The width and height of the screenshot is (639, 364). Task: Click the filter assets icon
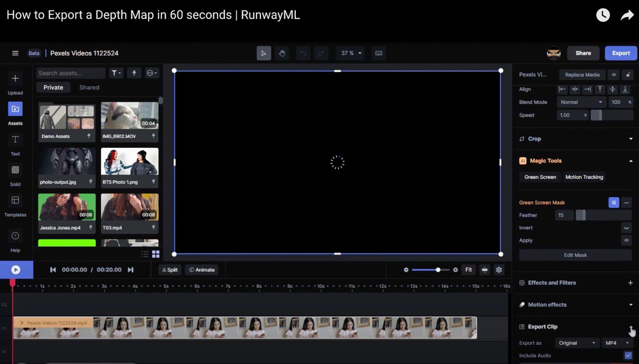[x=116, y=73]
